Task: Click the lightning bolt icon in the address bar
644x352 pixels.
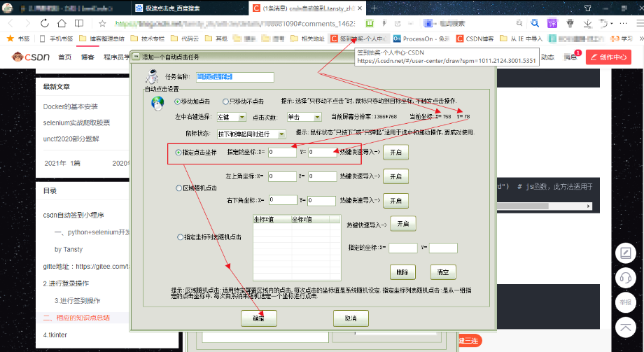Action: tap(384, 23)
